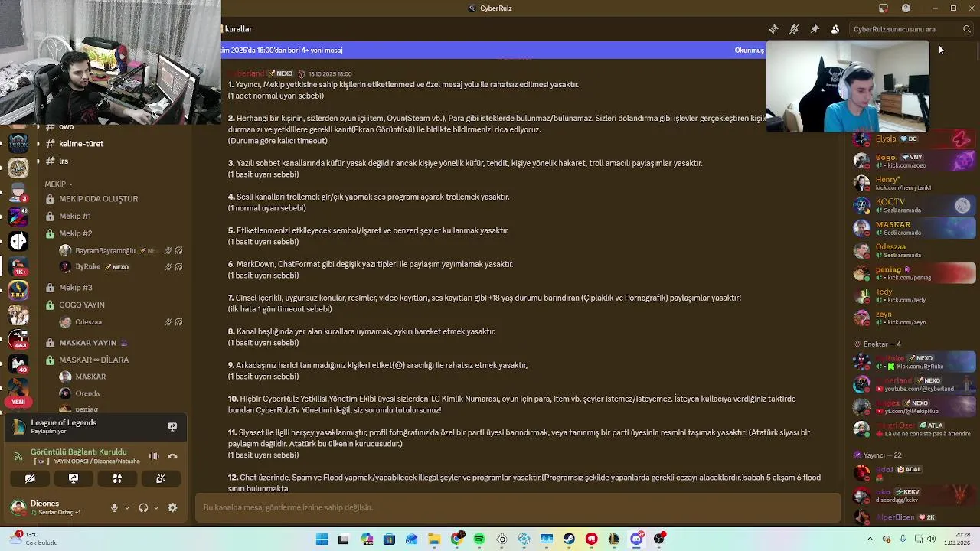Viewport: 980px width, 551px height.
Task: Open member Gogo. in member list
Action: tap(913, 161)
